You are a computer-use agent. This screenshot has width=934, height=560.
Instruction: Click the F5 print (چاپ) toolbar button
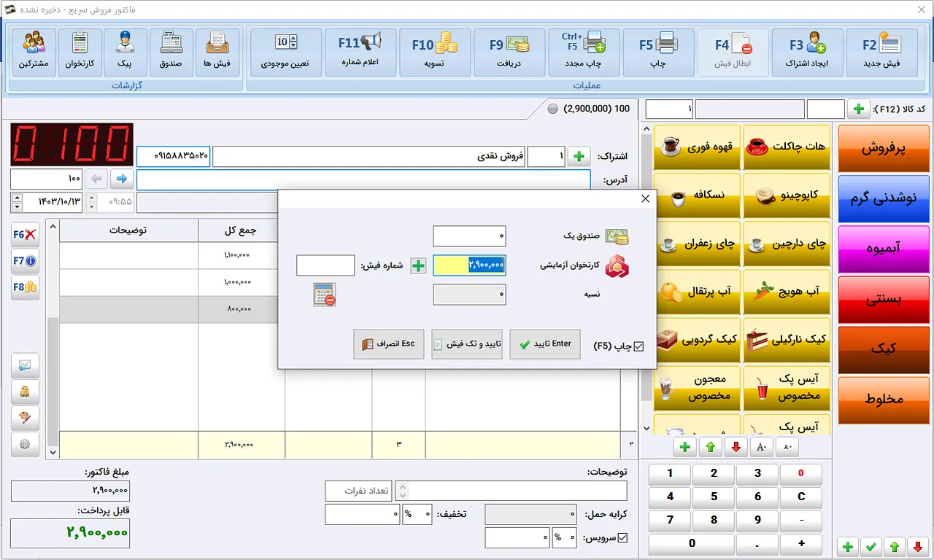point(659,52)
